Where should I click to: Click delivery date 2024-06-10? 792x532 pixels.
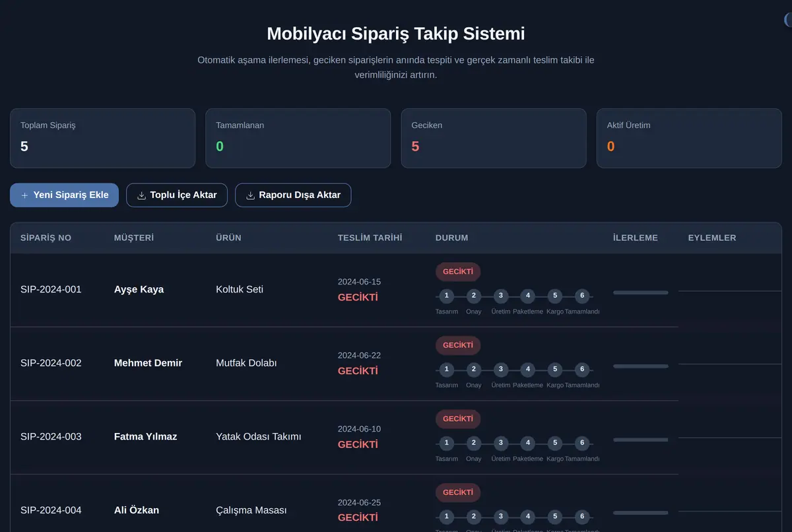[359, 429]
